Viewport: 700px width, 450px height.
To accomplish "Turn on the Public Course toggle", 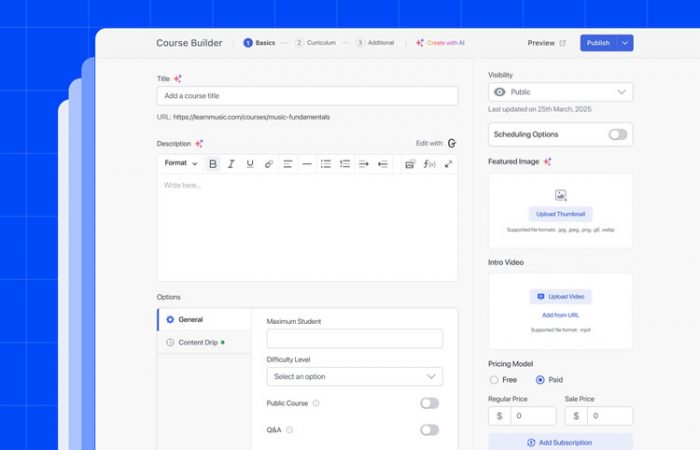I will [x=429, y=403].
